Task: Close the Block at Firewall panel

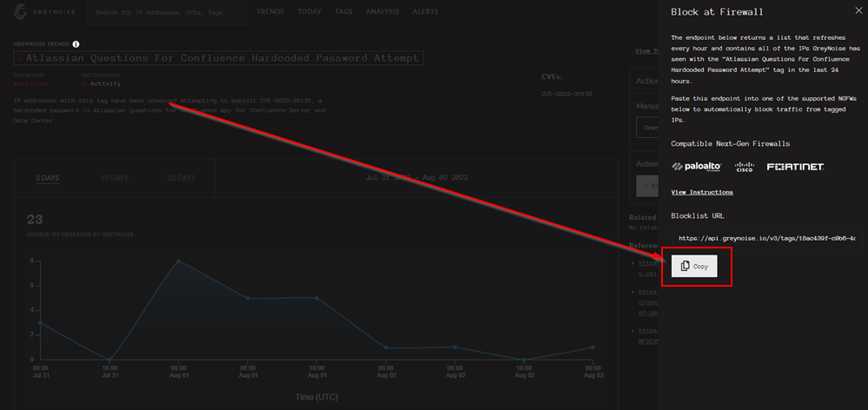Action: [858, 10]
